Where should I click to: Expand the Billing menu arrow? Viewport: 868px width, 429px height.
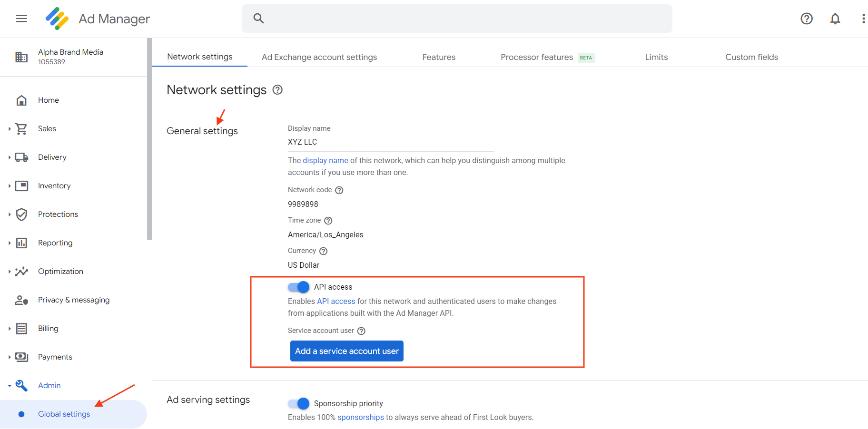[x=9, y=329]
